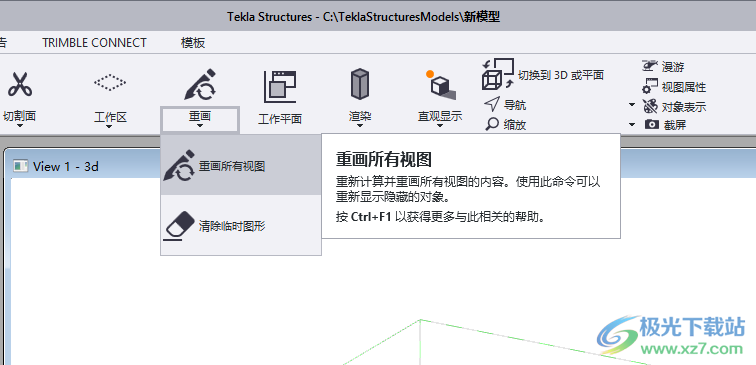Screen dimensions: 756x365
Task: Click the eraser icon in dropdown menu
Action: (x=179, y=226)
